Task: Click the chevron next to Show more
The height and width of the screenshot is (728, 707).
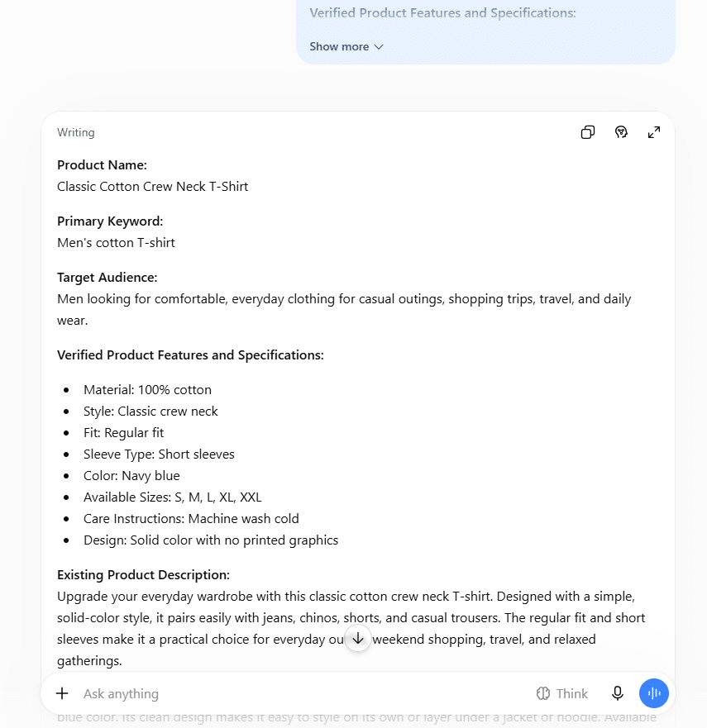Action: click(x=379, y=47)
